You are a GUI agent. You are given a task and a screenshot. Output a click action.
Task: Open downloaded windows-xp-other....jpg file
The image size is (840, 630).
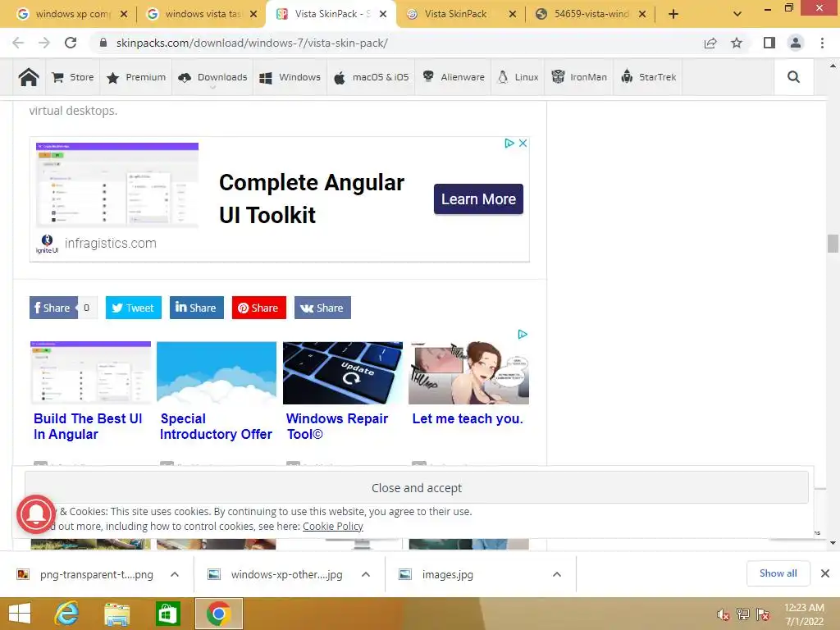click(x=276, y=574)
